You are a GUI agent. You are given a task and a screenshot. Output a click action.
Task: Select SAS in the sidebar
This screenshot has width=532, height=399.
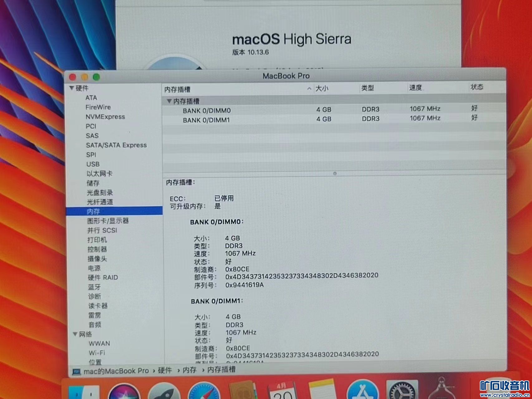(92, 136)
